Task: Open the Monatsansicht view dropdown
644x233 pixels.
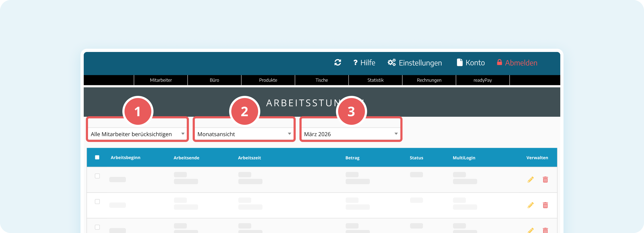Action: click(244, 134)
